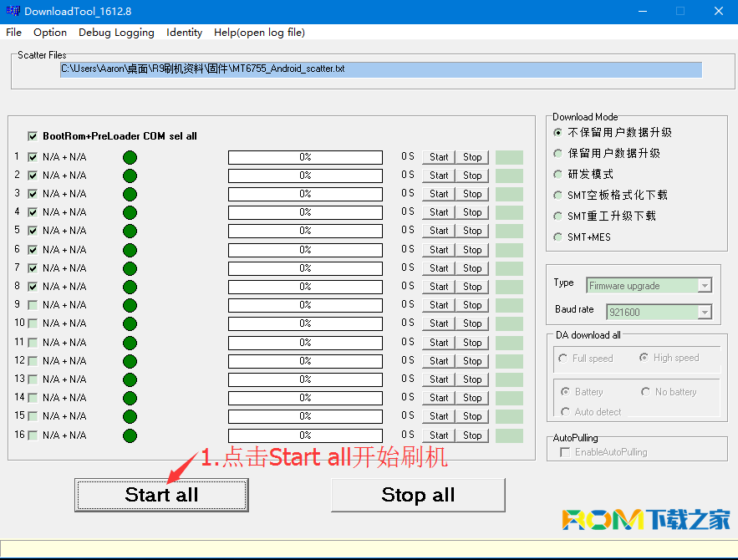Screen dimensions: 738x560
Task: Enable the row 16 port checkbox
Action: [33, 435]
